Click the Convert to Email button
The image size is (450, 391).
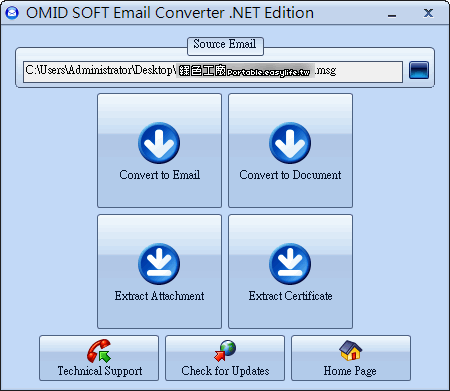[x=159, y=150]
